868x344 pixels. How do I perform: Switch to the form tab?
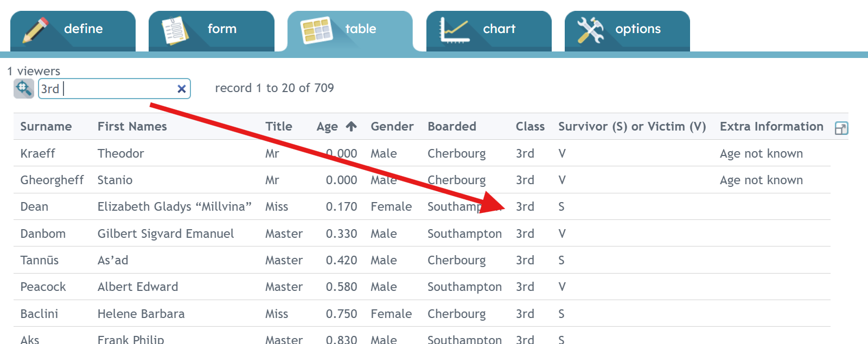pos(212,31)
